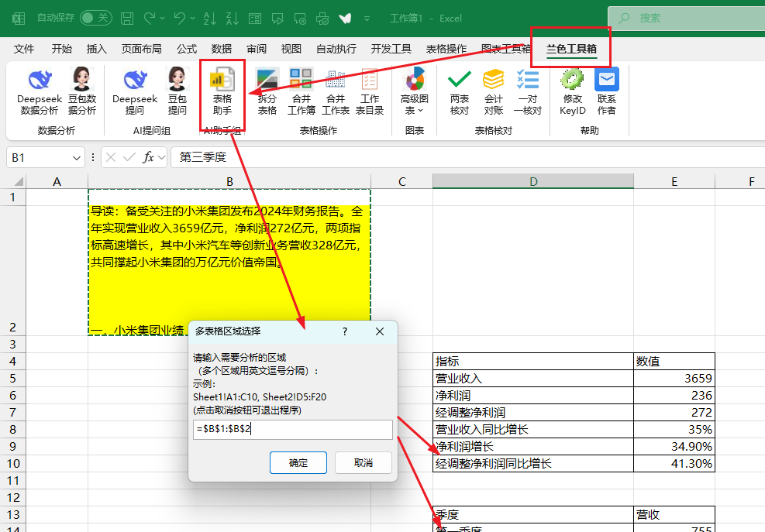Select the 数据 tab
This screenshot has width=765, height=532.
222,49
